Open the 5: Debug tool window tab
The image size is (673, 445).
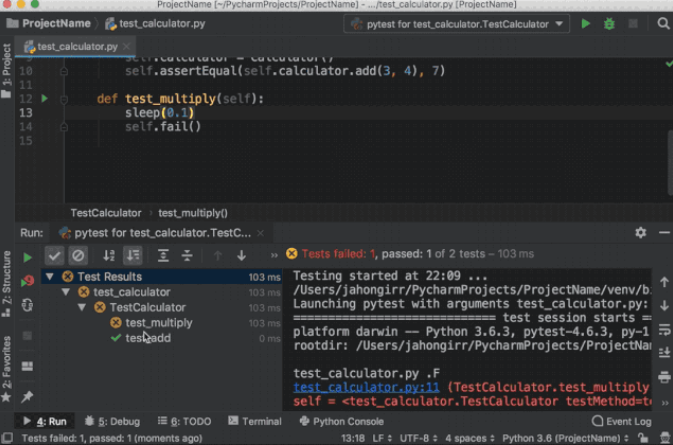point(112,421)
